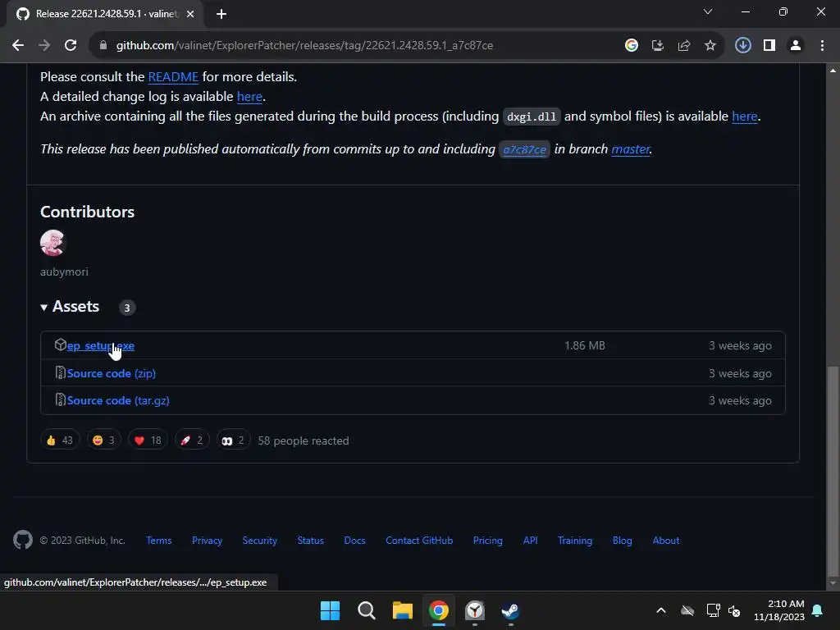Open the build archive 'here' link

[745, 116]
